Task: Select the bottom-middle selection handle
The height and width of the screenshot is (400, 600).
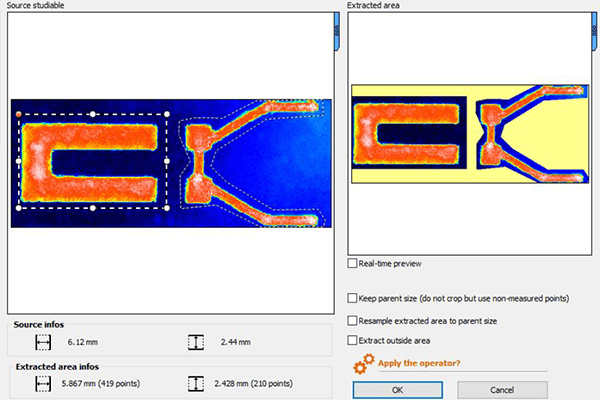Action: 93,208
